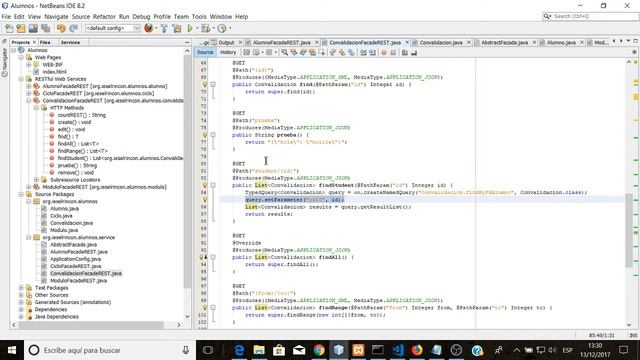Click the Profile Project clock icon

222,28
